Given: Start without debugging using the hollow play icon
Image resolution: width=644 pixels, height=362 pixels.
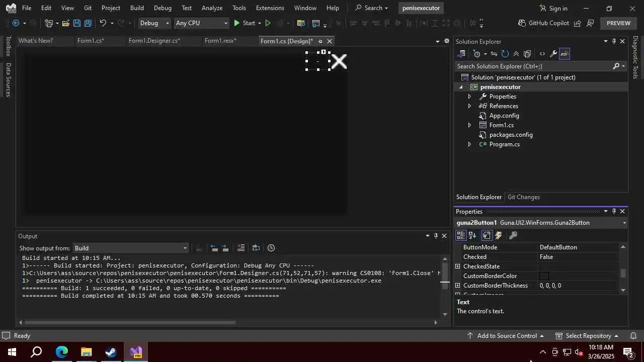Looking at the screenshot, I should point(268,23).
